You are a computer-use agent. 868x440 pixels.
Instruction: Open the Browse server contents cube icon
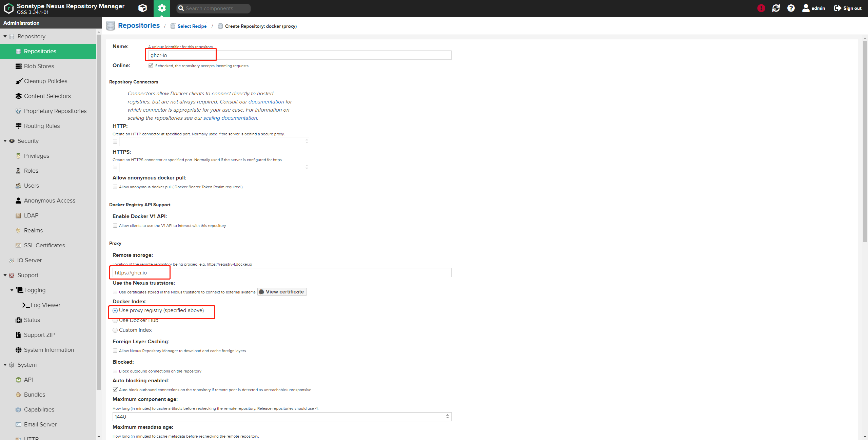143,8
